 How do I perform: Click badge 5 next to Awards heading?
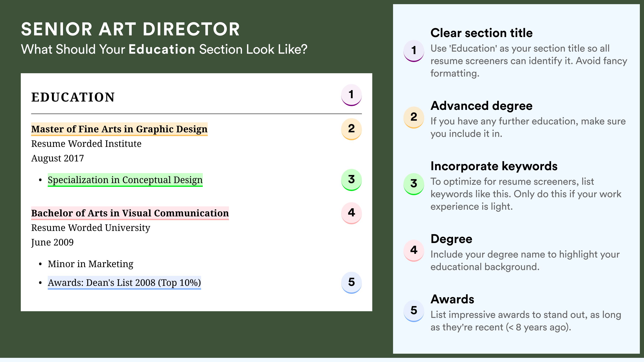coord(413,310)
